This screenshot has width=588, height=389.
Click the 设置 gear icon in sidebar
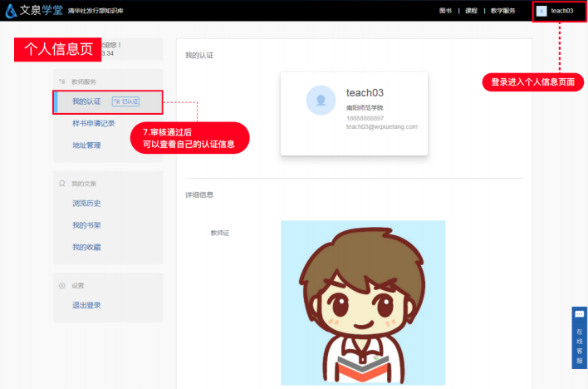coord(62,285)
